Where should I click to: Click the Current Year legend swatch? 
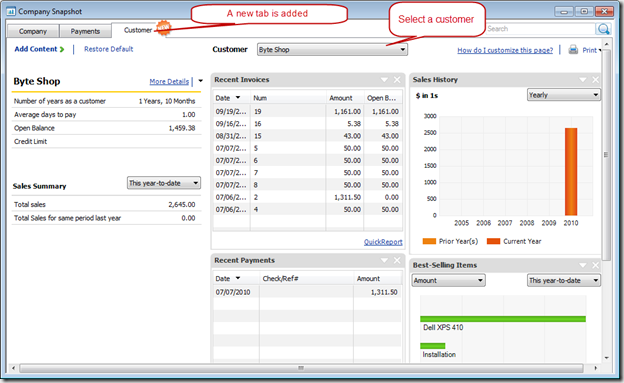pos(493,241)
